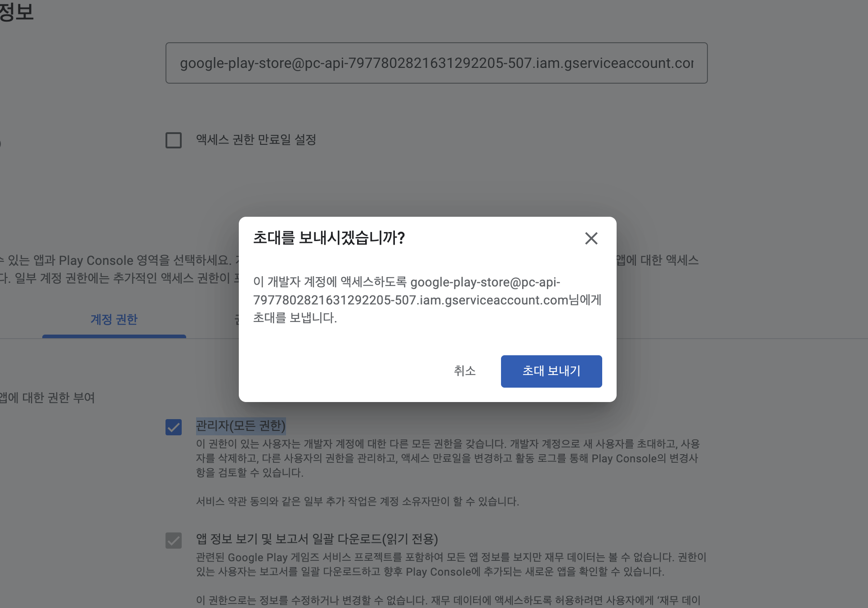
Task: Click the 정보 page heading
Action: (x=17, y=12)
